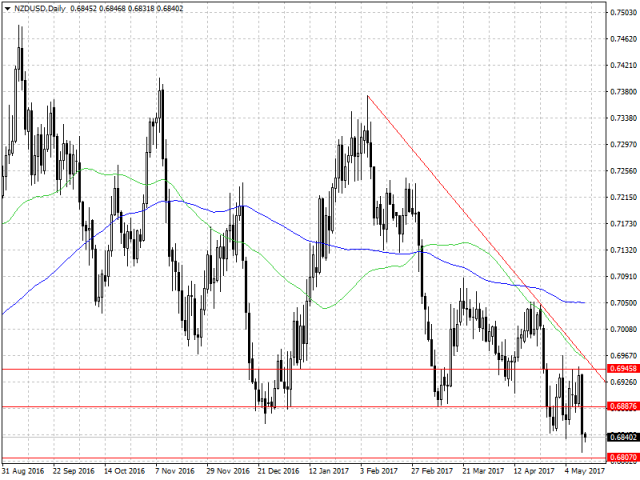Select the 0.73800 price axis value
The width and height of the screenshot is (640, 480).
coord(624,91)
